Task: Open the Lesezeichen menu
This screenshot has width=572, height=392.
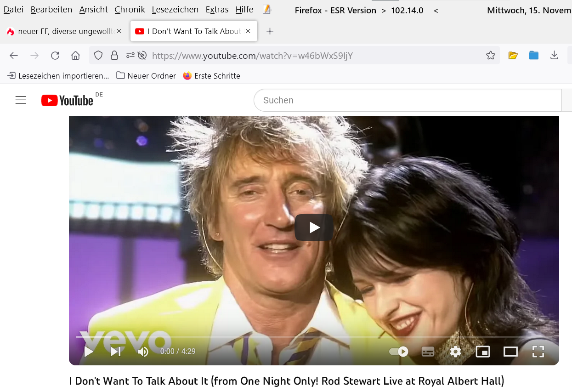Action: tap(175, 10)
